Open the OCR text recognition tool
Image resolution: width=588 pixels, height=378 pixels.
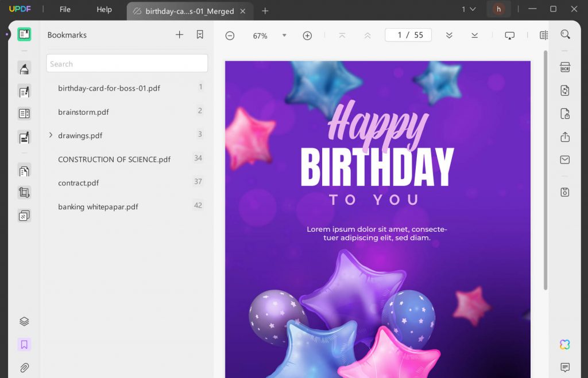tap(565, 68)
